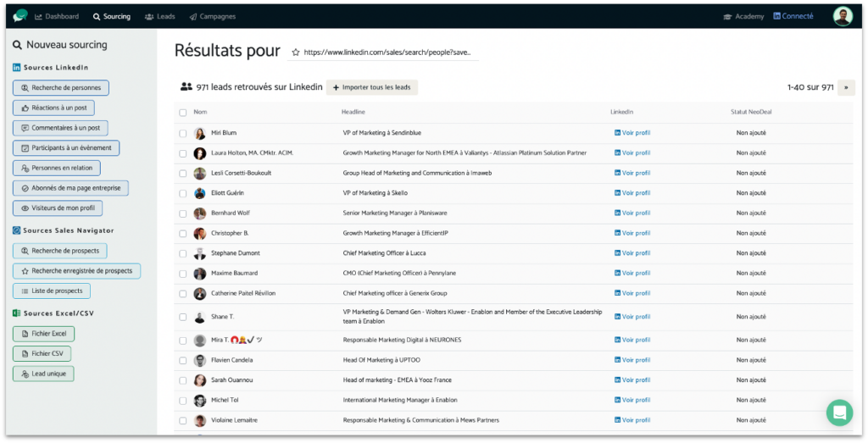Click the LinkedIn icon in Shane T.'s row

(x=617, y=317)
